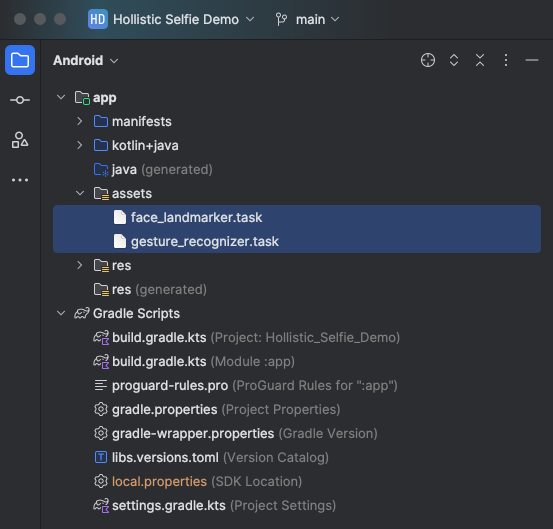The image size is (553, 529).
Task: Click the Expand All icon in the Project panel
Action: click(x=454, y=60)
